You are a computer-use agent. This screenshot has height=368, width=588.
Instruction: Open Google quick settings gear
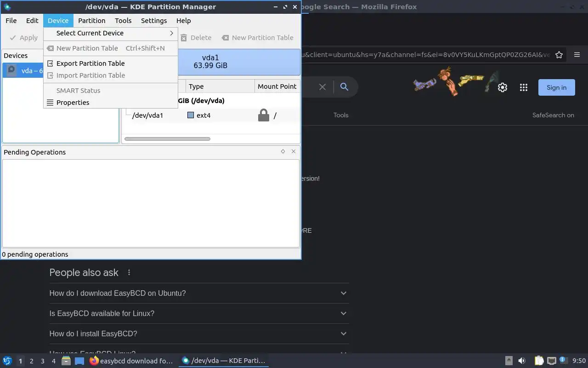[x=503, y=87]
